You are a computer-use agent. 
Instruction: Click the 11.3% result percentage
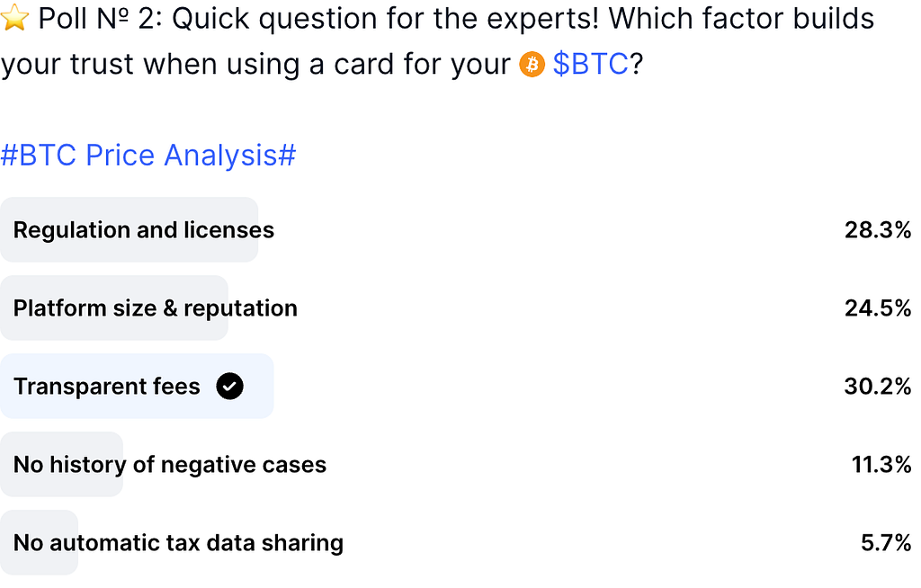[881, 464]
